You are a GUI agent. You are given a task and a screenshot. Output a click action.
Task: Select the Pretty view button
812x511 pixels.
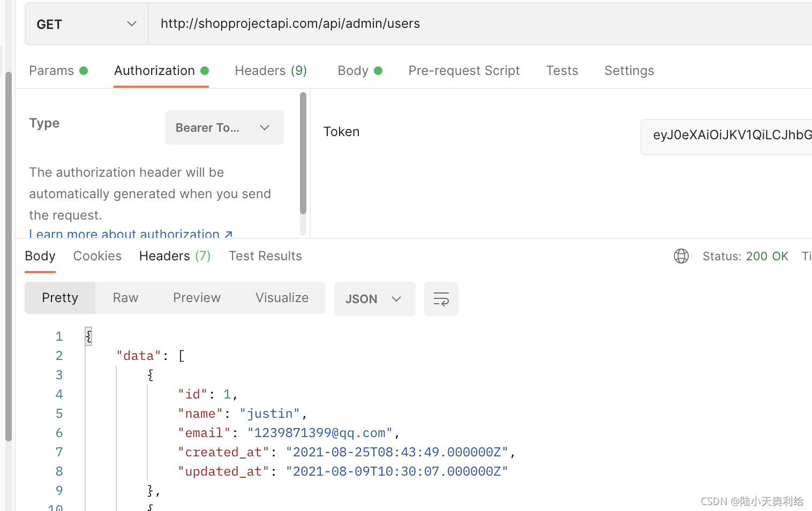click(x=60, y=298)
